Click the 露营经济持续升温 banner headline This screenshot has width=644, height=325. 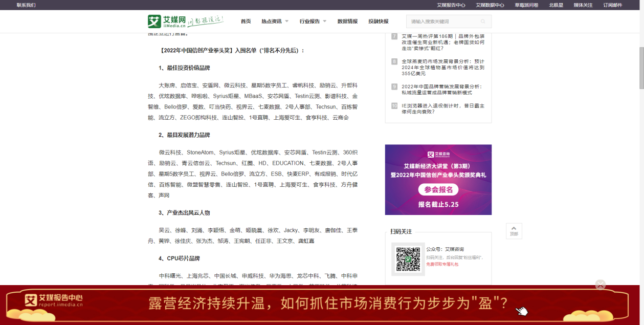328,303
